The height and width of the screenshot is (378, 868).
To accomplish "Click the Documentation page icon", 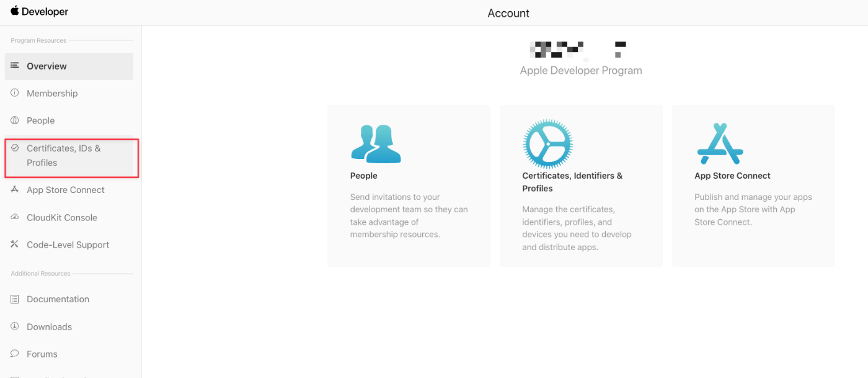I will tap(15, 299).
